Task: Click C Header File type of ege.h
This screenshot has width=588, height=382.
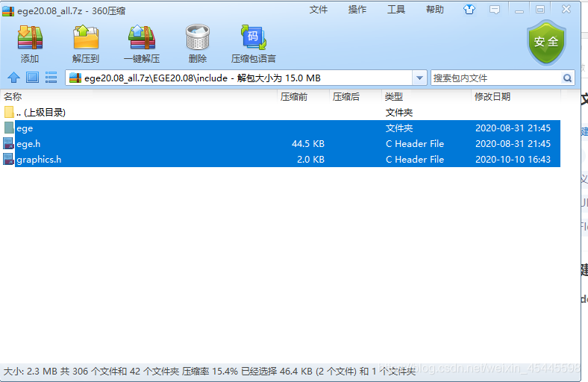Action: point(415,143)
